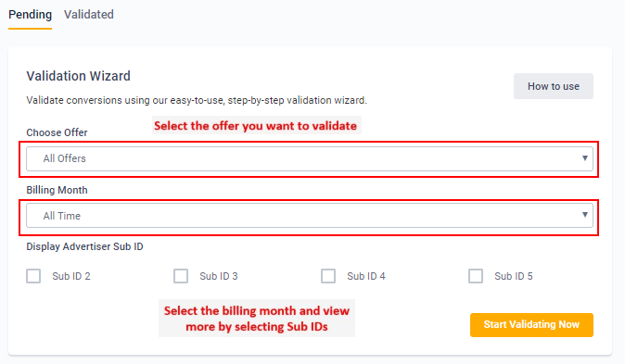The image size is (625, 364).
Task: Open the Validated tab
Action: point(89,15)
